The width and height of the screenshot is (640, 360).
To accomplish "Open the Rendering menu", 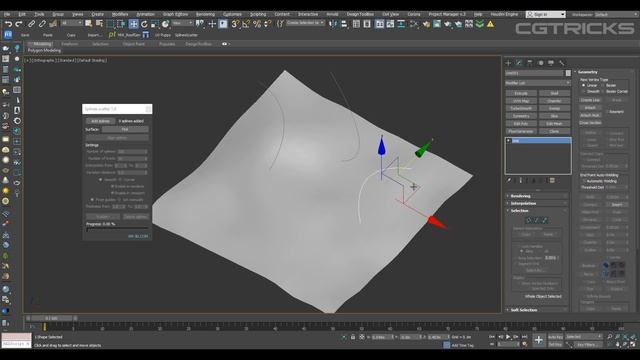I will 205,14.
